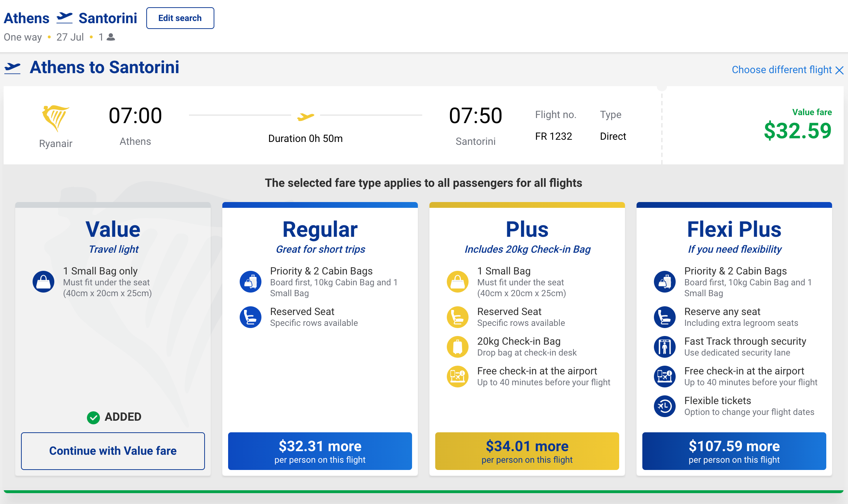Viewport: 848px width, 504px height.
Task: Click the passenger count person icon
Action: pyautogui.click(x=111, y=37)
